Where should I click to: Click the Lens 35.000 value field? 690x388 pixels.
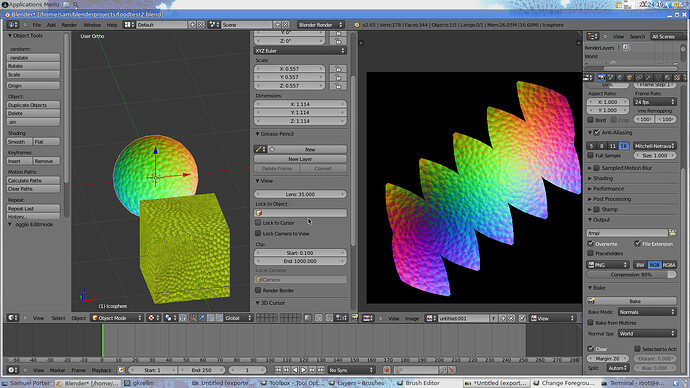[300, 194]
